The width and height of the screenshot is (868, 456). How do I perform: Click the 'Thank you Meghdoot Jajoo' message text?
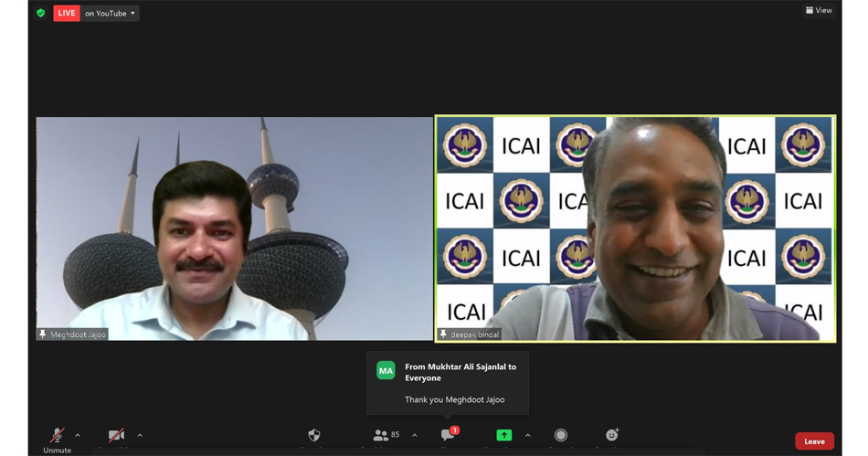tap(454, 399)
